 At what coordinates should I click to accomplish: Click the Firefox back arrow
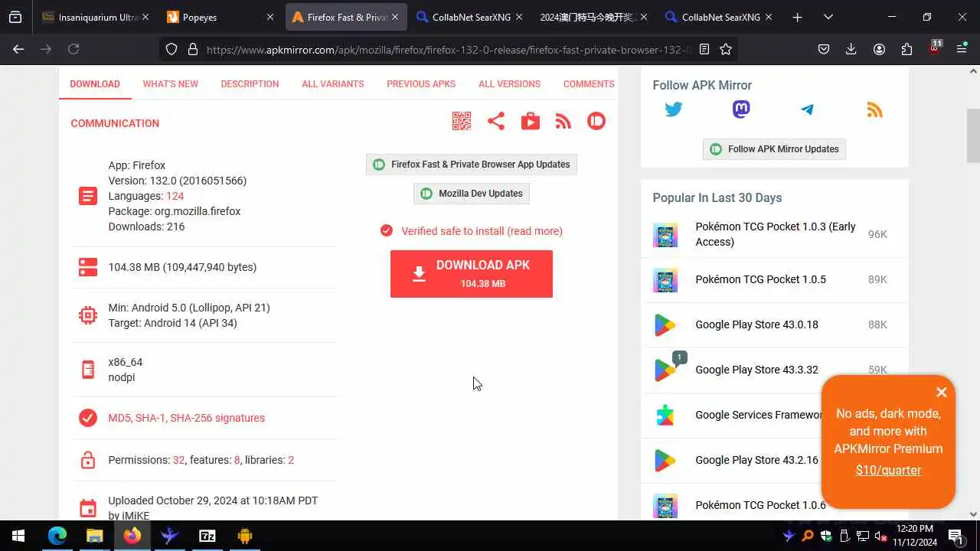tap(18, 49)
